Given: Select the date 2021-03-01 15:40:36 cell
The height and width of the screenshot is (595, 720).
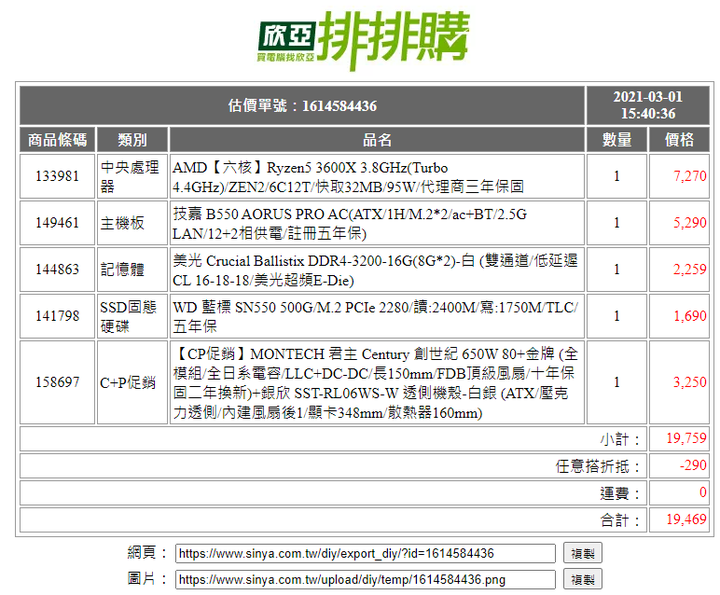Looking at the screenshot, I should click(648, 105).
